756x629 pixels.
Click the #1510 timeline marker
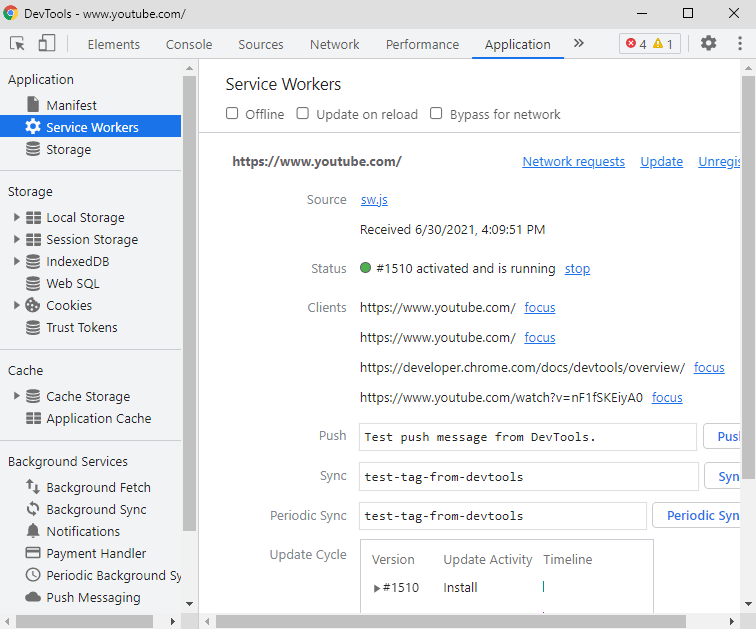click(543, 586)
